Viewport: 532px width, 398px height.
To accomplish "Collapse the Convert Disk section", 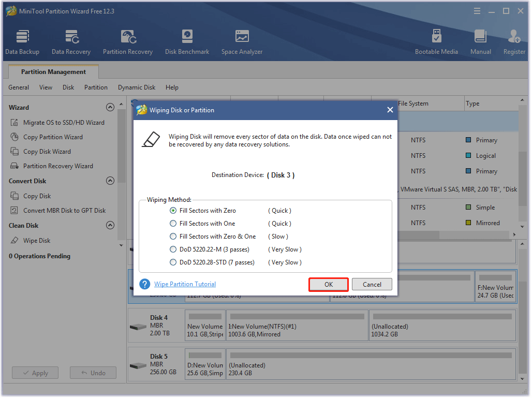I will tap(110, 181).
